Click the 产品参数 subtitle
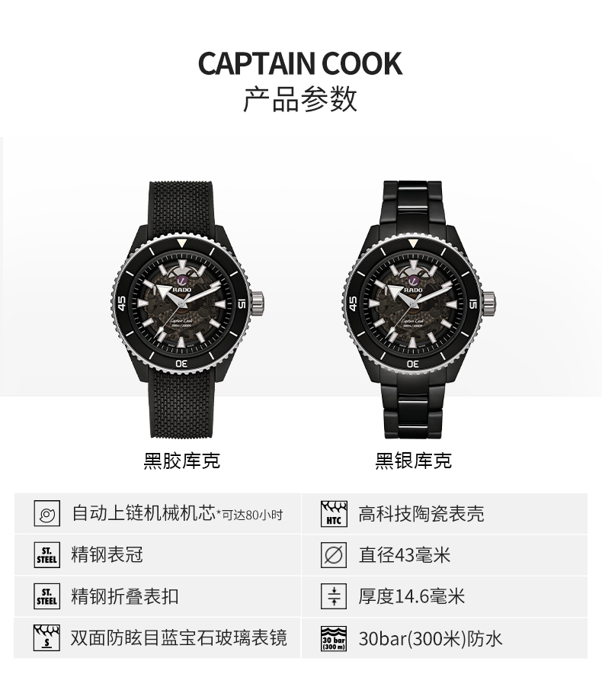The width and height of the screenshot is (602, 700). click(300, 99)
